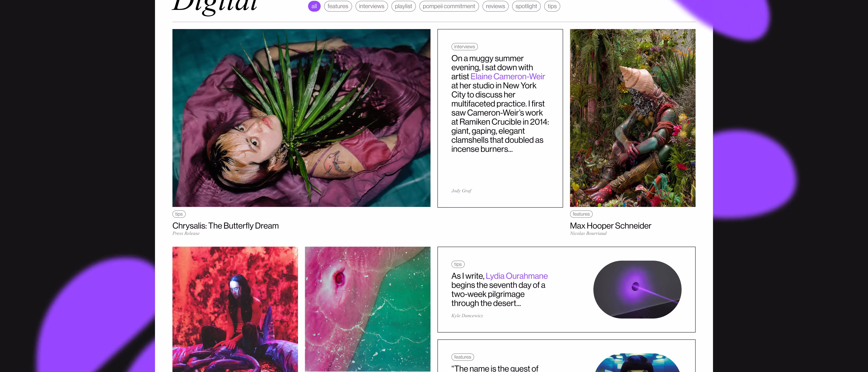Open the pink and green abstract image
868x372 pixels.
click(x=367, y=309)
